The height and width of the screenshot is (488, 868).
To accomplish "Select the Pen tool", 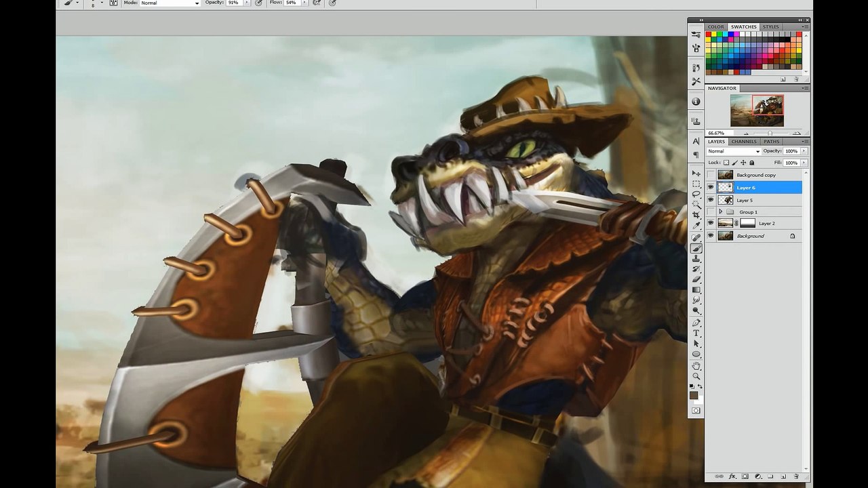I will click(x=696, y=323).
